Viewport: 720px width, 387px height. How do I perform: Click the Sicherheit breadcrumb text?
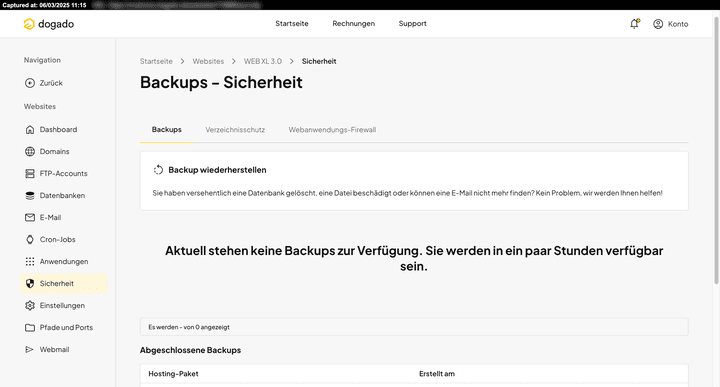pyautogui.click(x=319, y=62)
